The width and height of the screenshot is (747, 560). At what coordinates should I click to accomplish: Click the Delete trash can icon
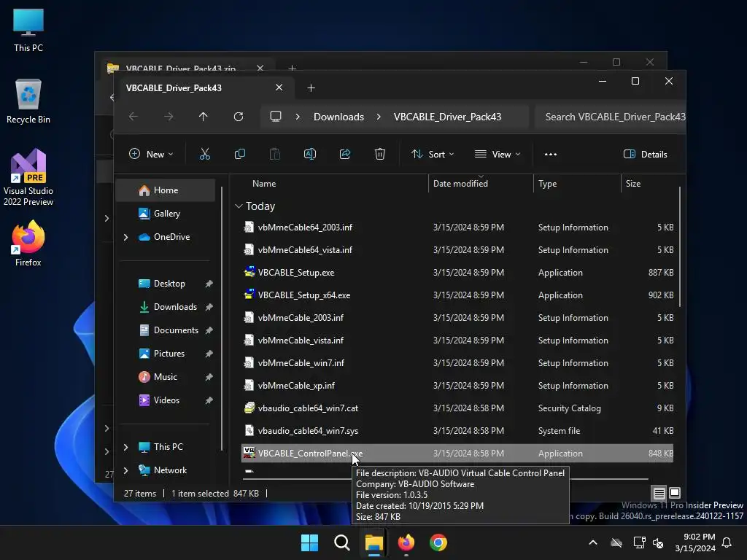(x=379, y=155)
